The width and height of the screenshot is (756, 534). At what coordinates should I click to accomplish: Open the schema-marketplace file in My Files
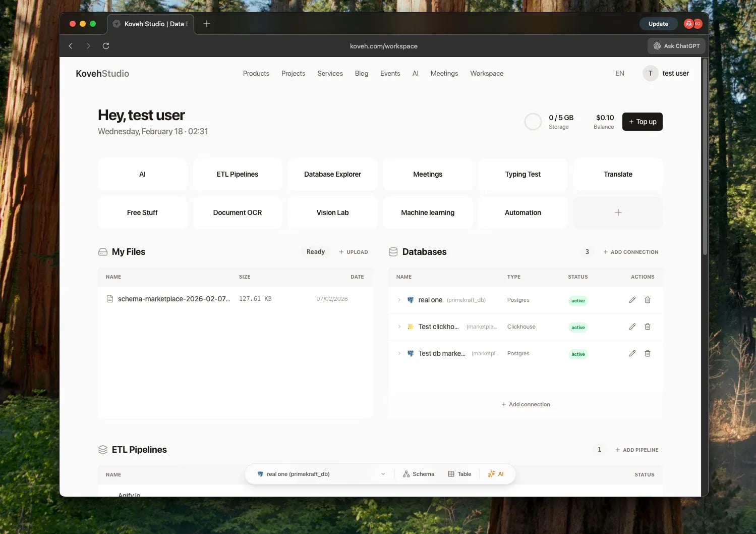pos(174,298)
